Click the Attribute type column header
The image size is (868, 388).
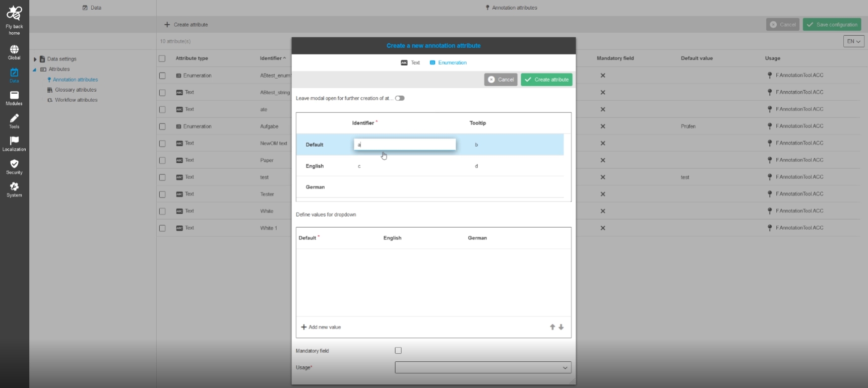(x=192, y=58)
